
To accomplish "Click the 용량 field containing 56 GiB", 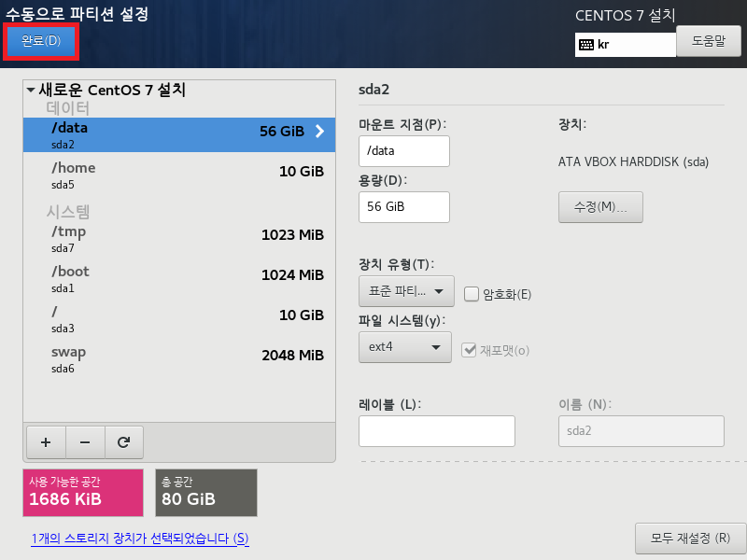I will pyautogui.click(x=404, y=207).
